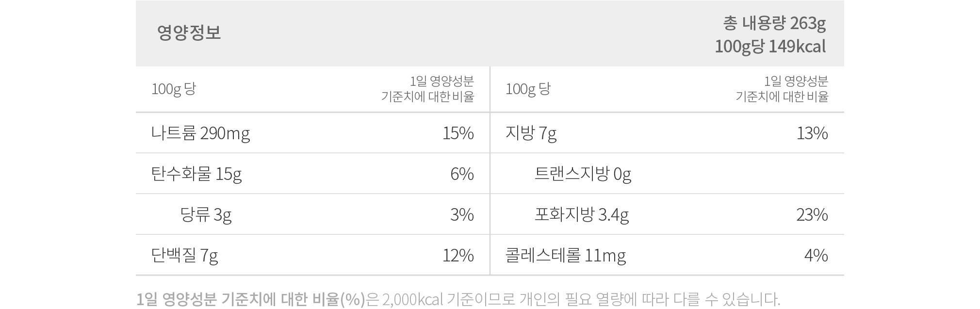The height and width of the screenshot is (309, 980).
Task: Click the left 100g 당 column header
Action: [x=174, y=89]
